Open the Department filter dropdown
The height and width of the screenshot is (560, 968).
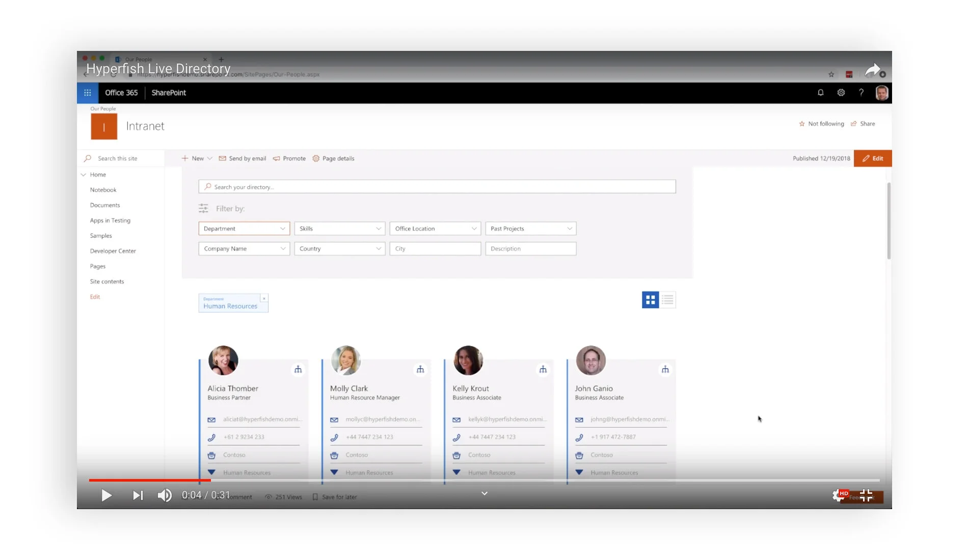[x=244, y=229]
